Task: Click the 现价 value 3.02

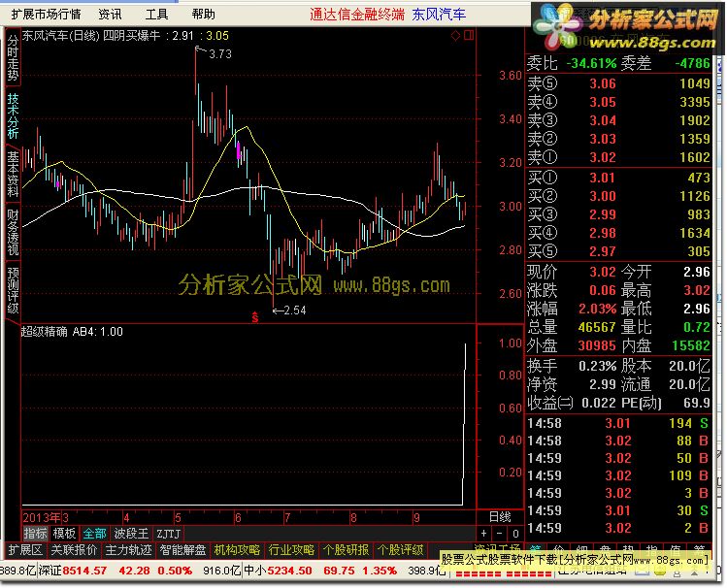Action: pos(603,272)
